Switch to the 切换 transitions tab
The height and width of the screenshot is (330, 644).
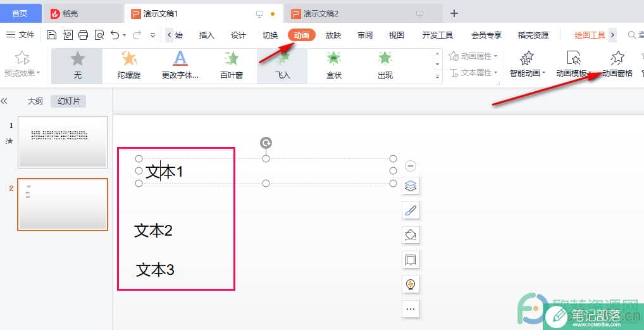[270, 35]
